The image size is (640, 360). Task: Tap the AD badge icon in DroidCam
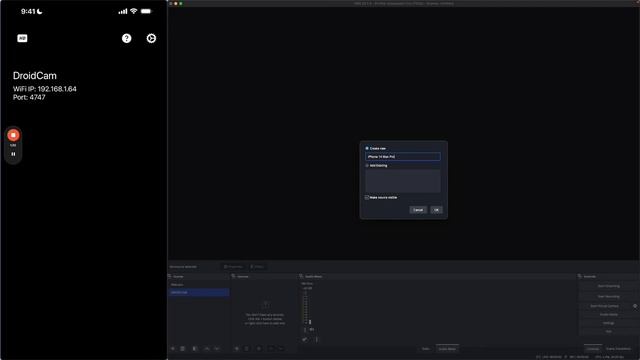tap(22, 38)
